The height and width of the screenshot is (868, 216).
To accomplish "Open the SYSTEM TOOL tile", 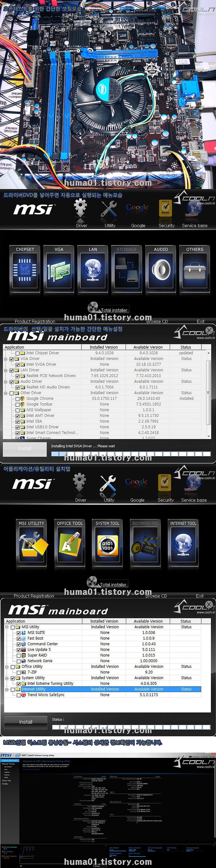I will coord(107,543).
